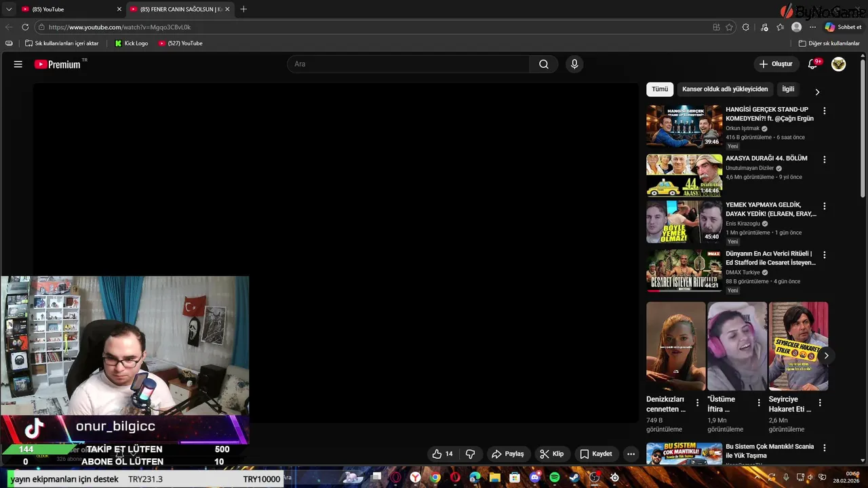868x488 pixels.
Task: Open YouTube notifications bell
Action: (813, 64)
